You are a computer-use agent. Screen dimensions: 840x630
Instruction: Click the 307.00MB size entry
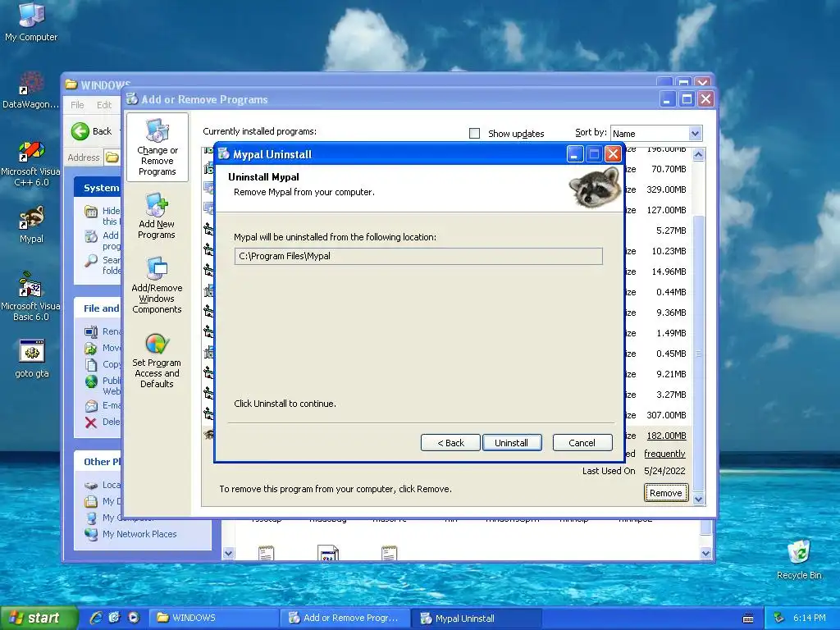[x=666, y=414]
